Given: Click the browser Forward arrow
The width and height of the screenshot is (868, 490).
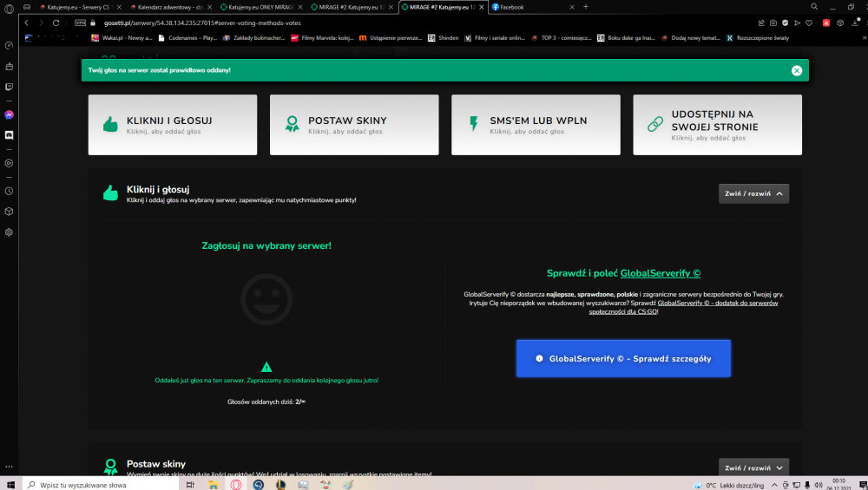Looking at the screenshot, I should (41, 23).
